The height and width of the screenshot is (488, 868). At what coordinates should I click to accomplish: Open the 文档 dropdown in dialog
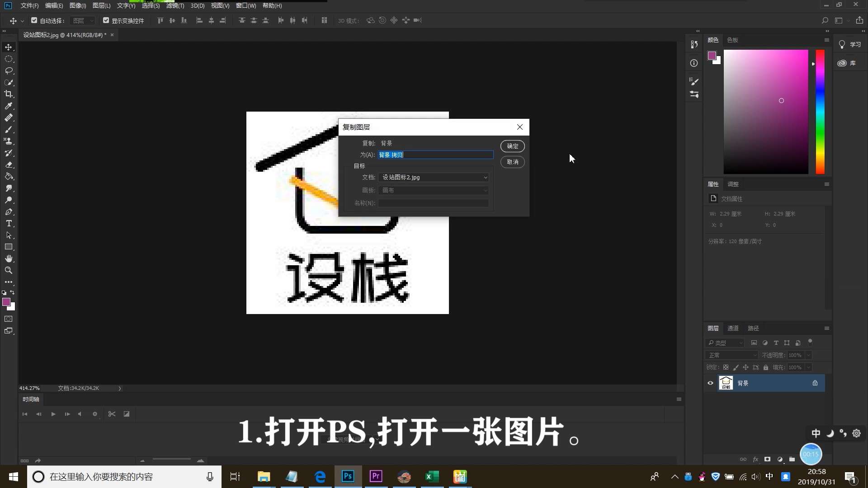[x=434, y=178]
